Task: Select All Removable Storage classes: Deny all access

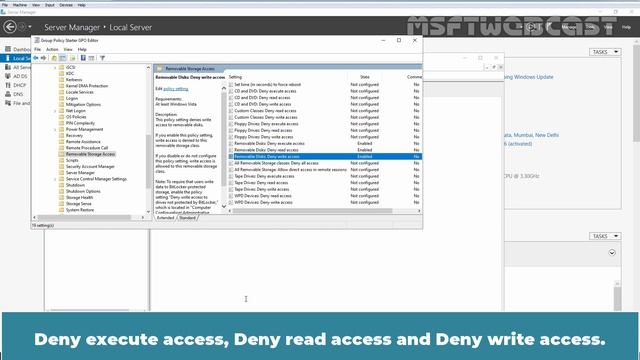Action: point(325,163)
